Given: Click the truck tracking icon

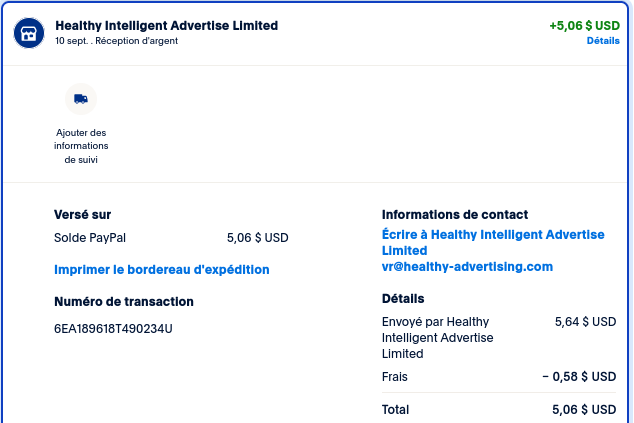Looking at the screenshot, I should pos(81,99).
